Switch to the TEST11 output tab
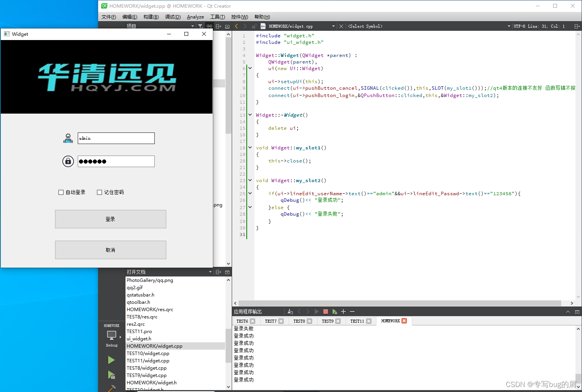 pyautogui.click(x=357, y=321)
